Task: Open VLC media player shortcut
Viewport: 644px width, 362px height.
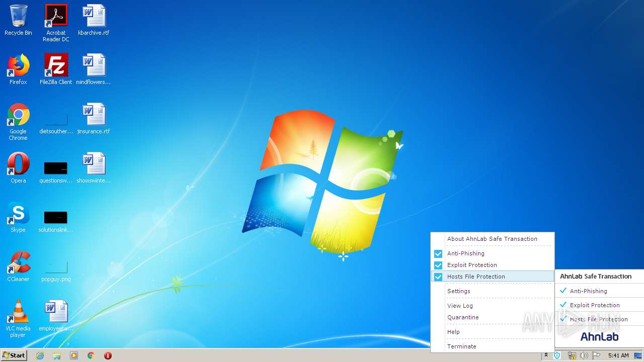Action: click(18, 319)
